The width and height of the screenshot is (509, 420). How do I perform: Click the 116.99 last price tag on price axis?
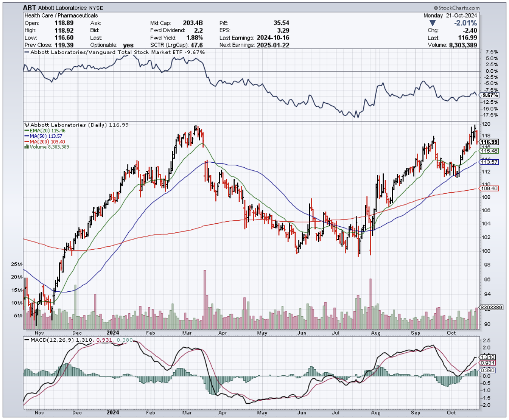click(490, 142)
